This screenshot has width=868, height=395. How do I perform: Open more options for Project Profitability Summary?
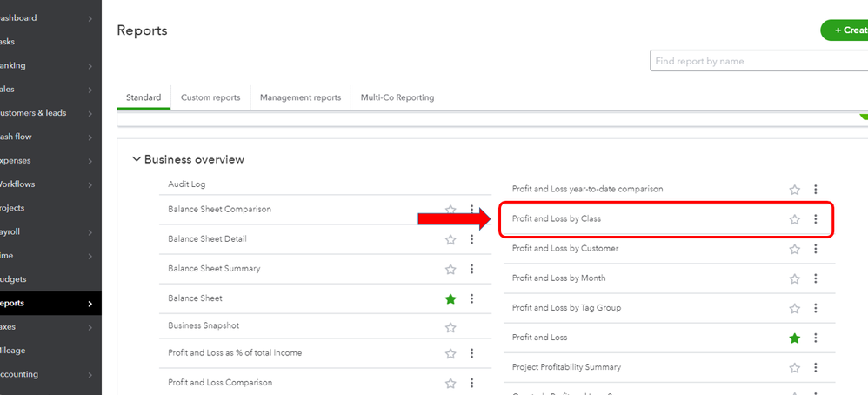pos(815,367)
